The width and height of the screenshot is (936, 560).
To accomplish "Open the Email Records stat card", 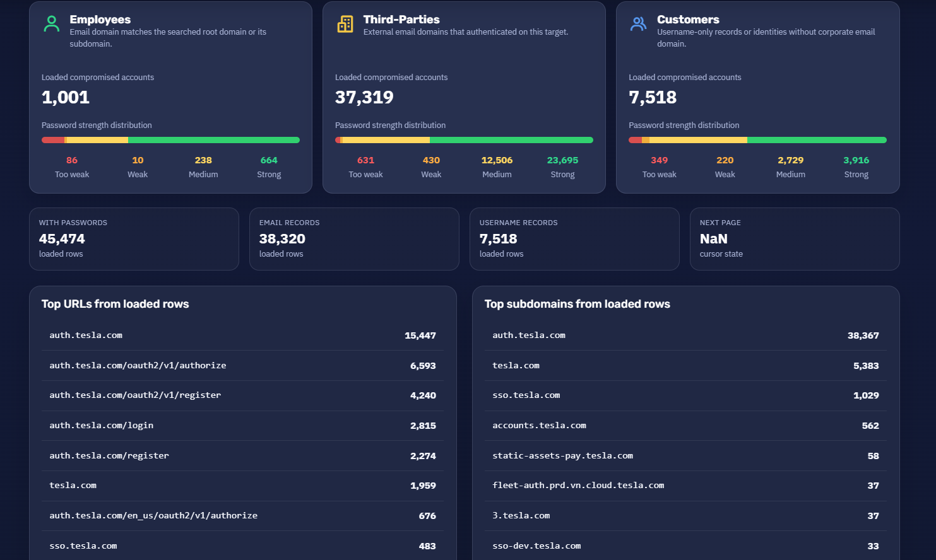I will 354,239.
